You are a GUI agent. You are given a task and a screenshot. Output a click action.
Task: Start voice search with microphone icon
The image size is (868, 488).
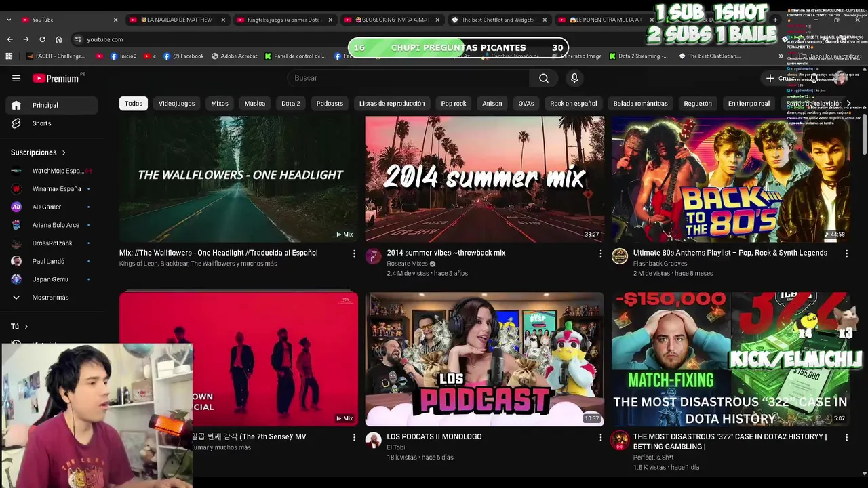pyautogui.click(x=574, y=78)
